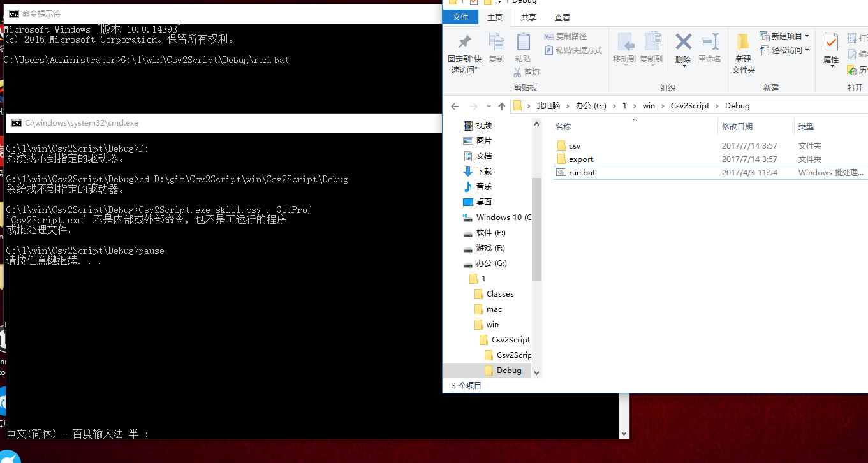Image resolution: width=868 pixels, height=463 pixels.
Task: Click Csv2Script breadcrumb in address bar
Action: 690,106
